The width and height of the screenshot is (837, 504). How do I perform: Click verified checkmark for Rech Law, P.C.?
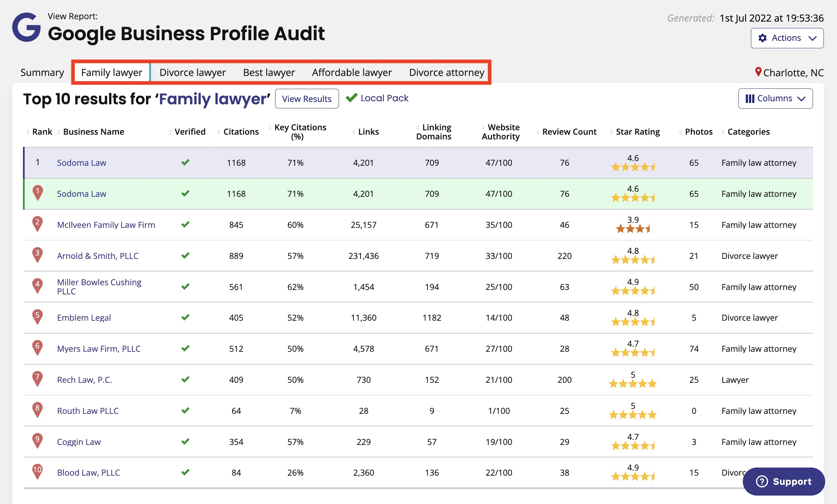coord(185,379)
